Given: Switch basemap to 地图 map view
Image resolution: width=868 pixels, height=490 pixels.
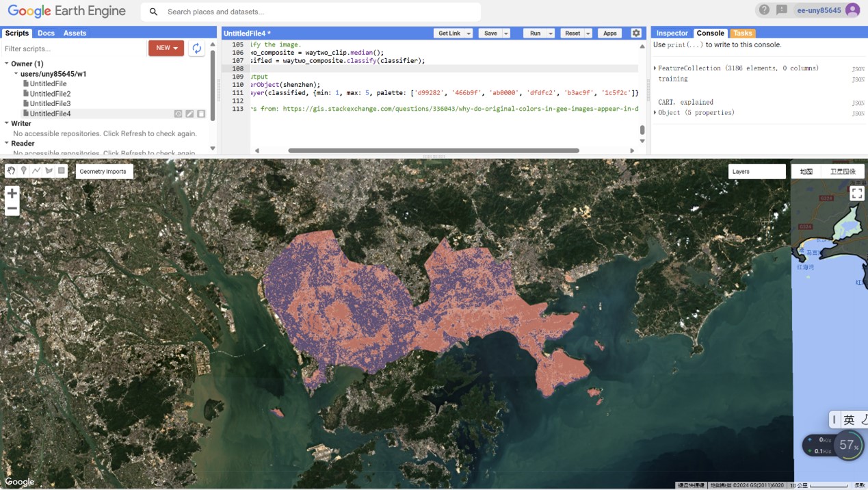Looking at the screenshot, I should (806, 172).
